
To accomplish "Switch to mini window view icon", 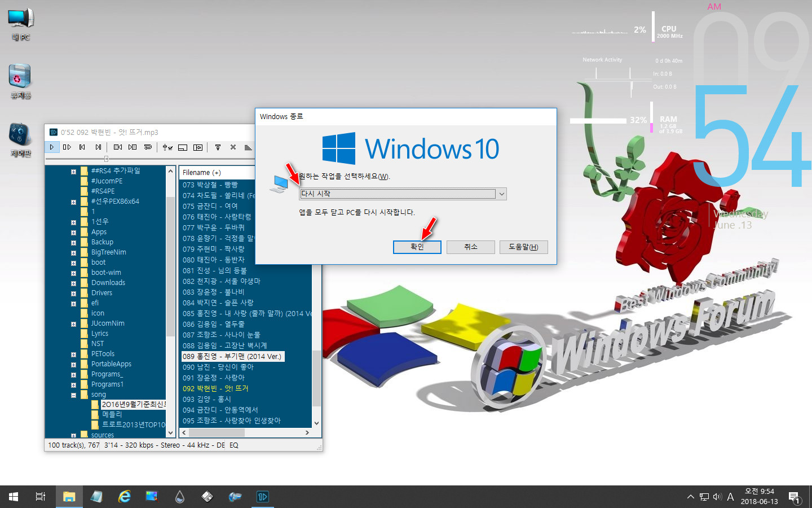I will coord(183,147).
